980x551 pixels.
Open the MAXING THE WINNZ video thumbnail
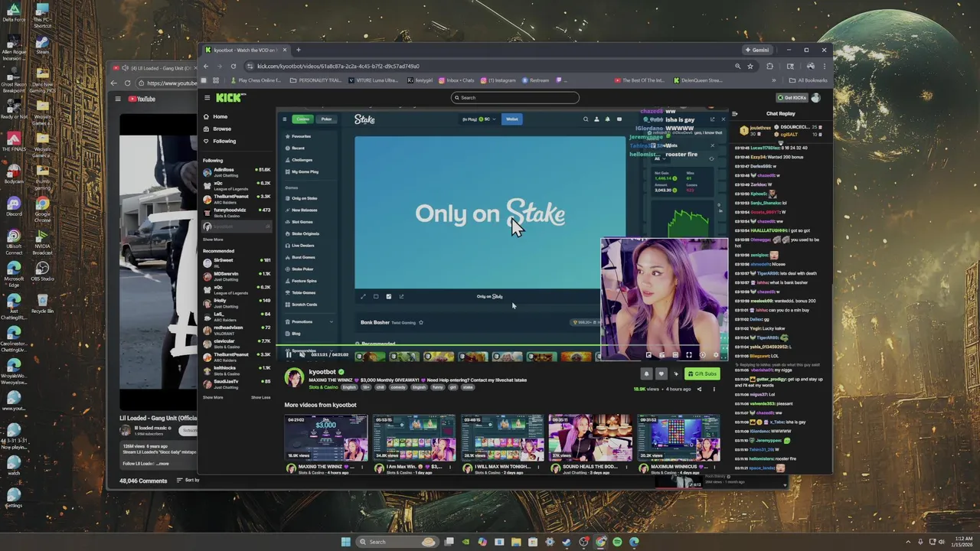pos(325,438)
